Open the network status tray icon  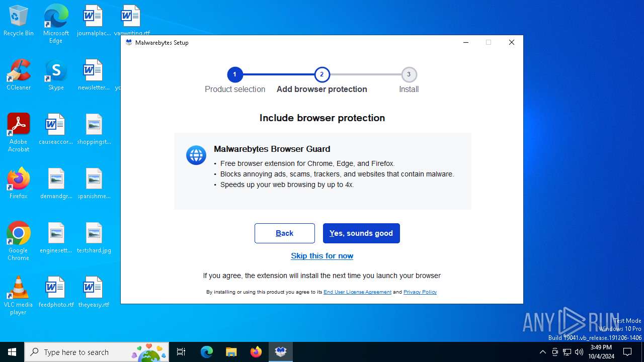click(567, 352)
